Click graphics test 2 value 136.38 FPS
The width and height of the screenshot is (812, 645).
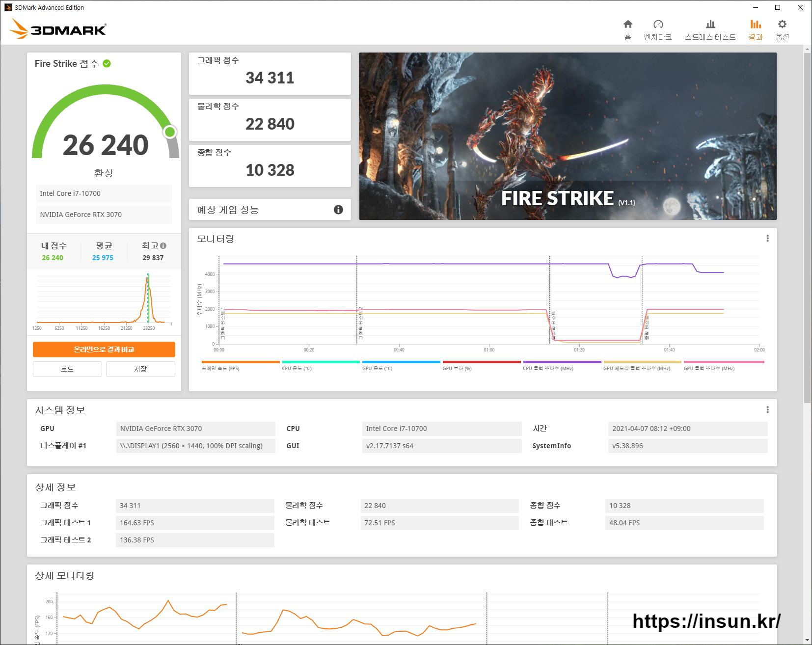[195, 540]
